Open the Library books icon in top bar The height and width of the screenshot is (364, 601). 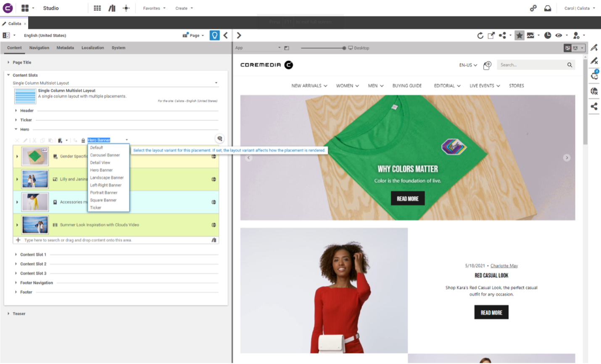[112, 8]
